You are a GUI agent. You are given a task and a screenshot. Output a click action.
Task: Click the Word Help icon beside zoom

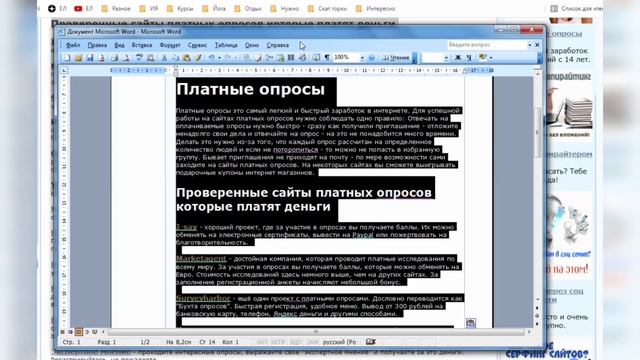point(371,58)
